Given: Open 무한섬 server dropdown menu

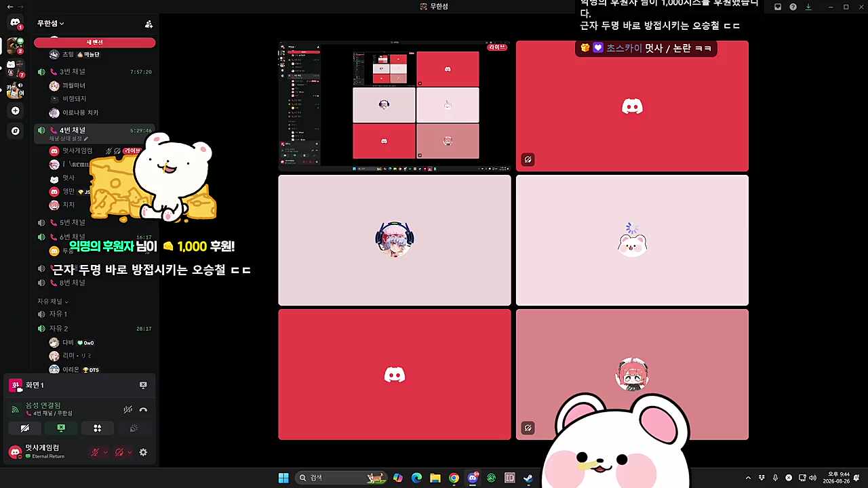Looking at the screenshot, I should pyautogui.click(x=51, y=23).
